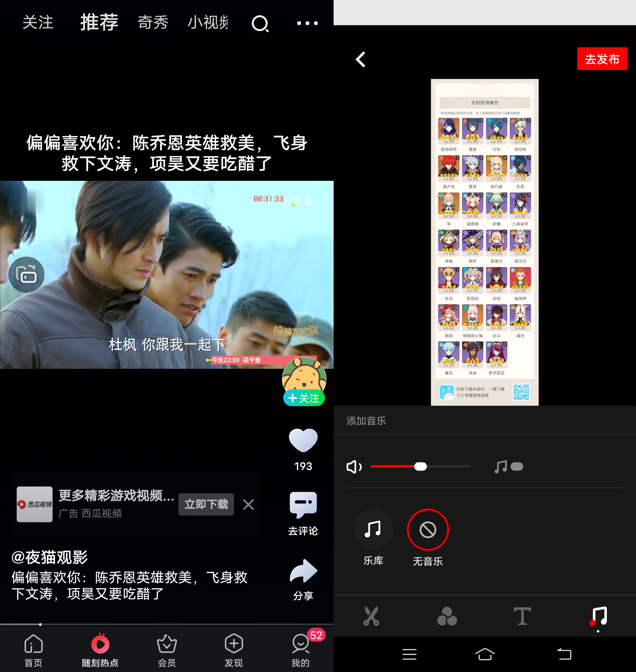Tap the red 去发布 publish button
This screenshot has width=636, height=672.
602,59
